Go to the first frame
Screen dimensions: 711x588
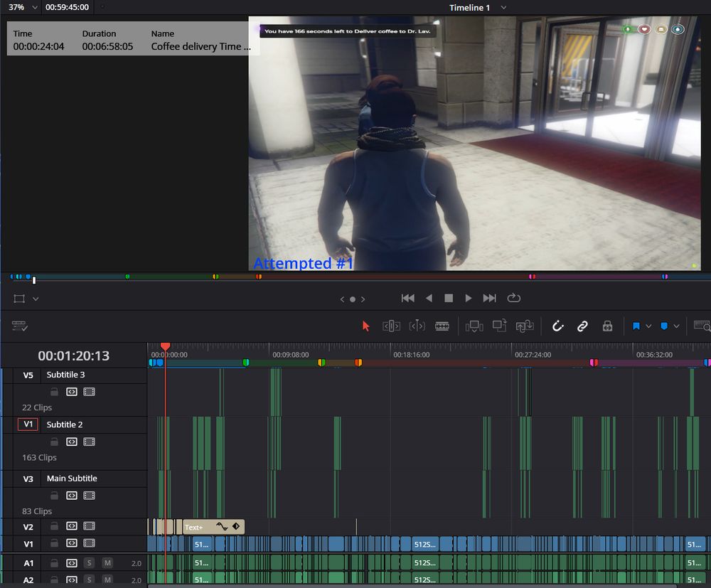tap(407, 298)
